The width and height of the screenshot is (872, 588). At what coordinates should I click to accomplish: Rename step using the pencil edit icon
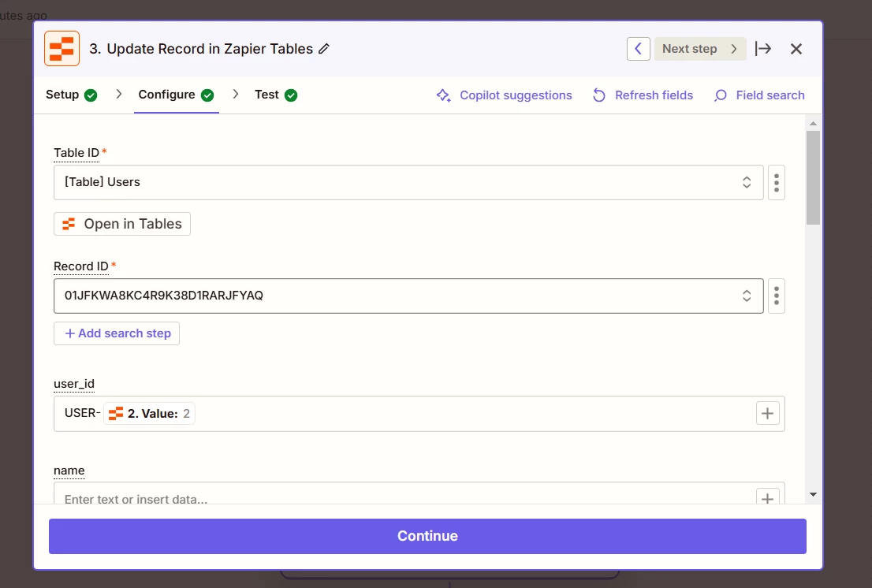point(324,49)
